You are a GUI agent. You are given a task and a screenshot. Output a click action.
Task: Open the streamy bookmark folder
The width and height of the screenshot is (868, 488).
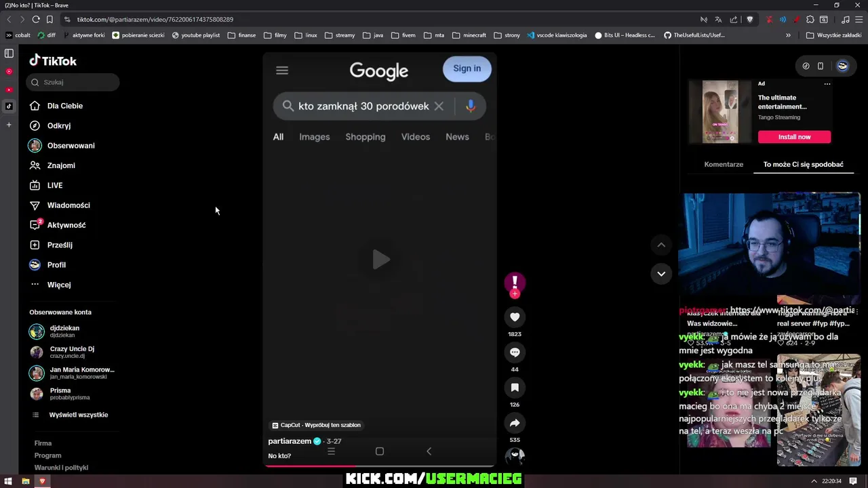click(340, 35)
